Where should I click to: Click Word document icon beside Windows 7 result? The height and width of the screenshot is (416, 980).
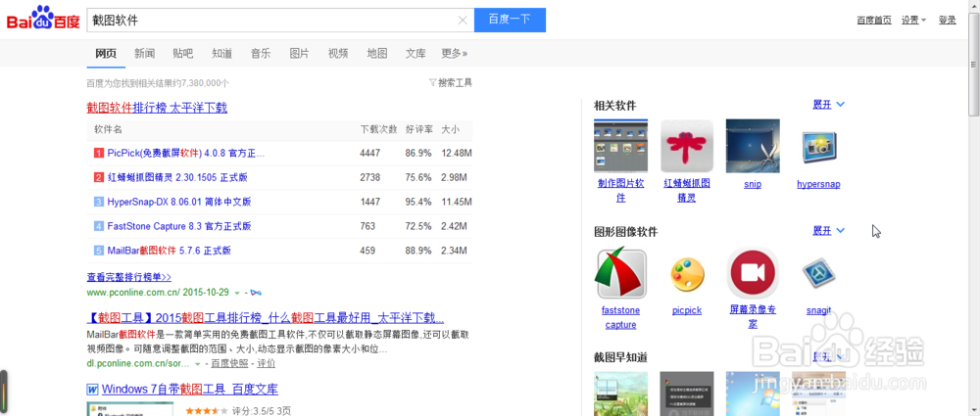[x=92, y=390]
